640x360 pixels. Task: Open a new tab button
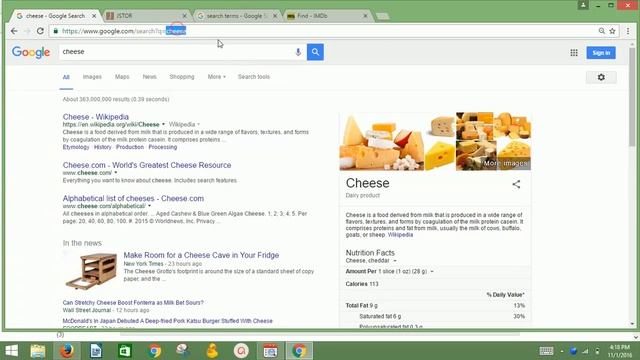(x=382, y=16)
